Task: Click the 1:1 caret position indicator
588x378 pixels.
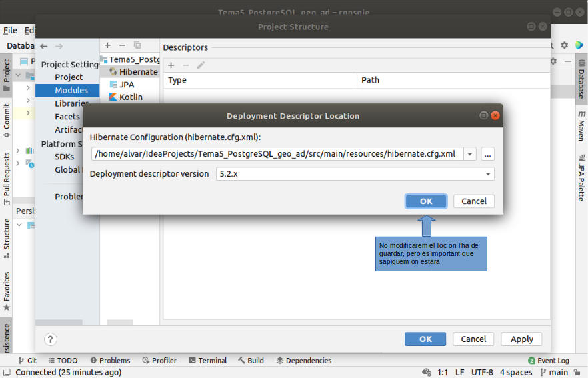Action: pos(443,373)
